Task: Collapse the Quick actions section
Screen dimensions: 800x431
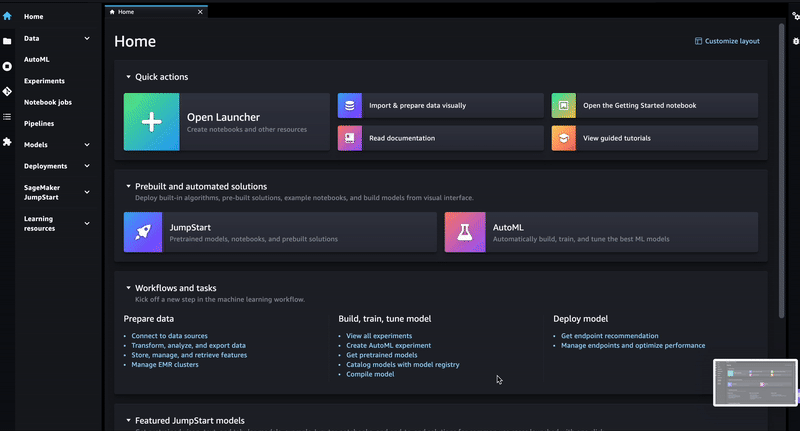Action: 128,77
